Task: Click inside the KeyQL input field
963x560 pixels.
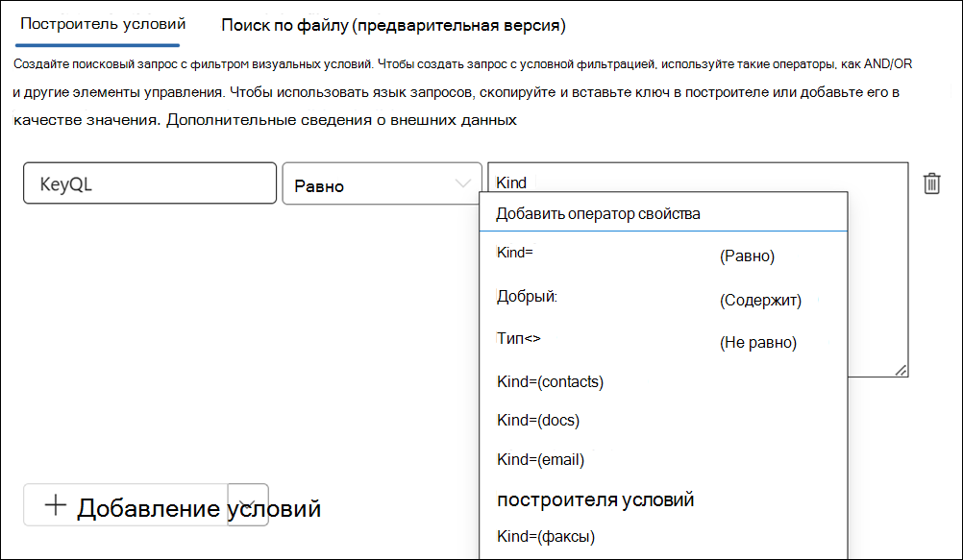Action: (149, 183)
